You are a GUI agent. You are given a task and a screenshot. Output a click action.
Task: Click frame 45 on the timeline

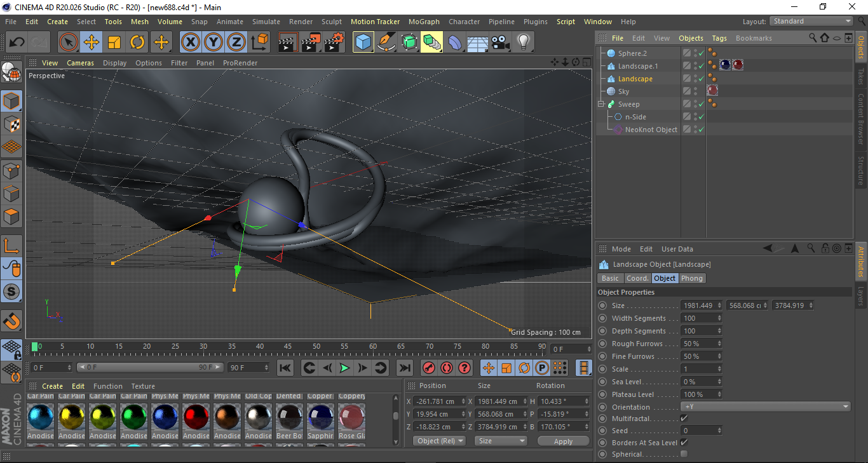pyautogui.click(x=288, y=347)
